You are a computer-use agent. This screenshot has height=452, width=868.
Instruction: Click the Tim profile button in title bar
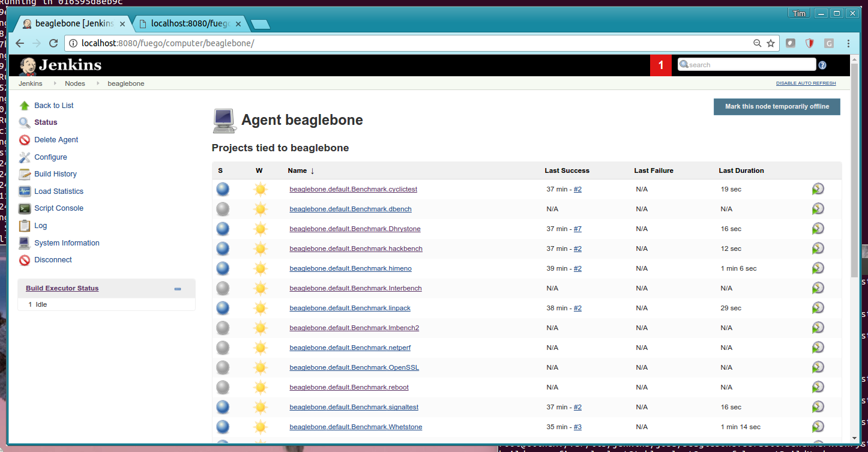tap(799, 13)
